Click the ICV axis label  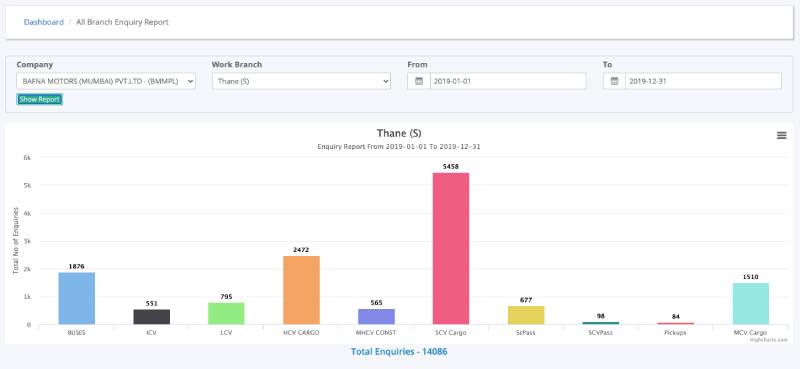tap(152, 332)
